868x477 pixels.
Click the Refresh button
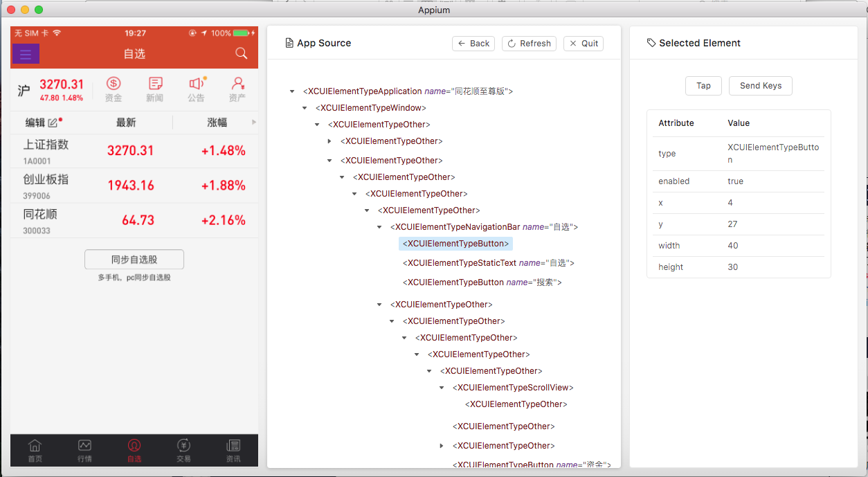529,43
